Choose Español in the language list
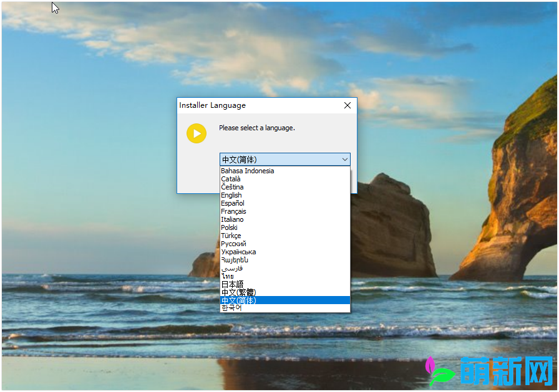This screenshot has height=392, width=559. pyautogui.click(x=285, y=203)
